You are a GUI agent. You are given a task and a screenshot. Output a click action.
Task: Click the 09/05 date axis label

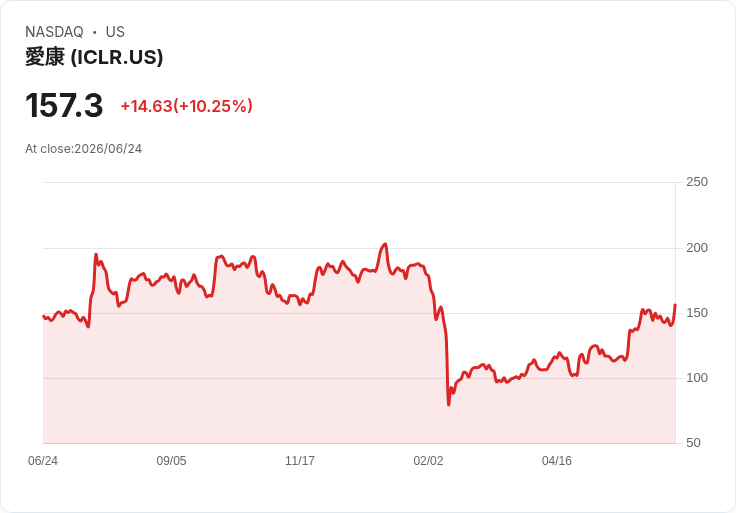(x=171, y=460)
